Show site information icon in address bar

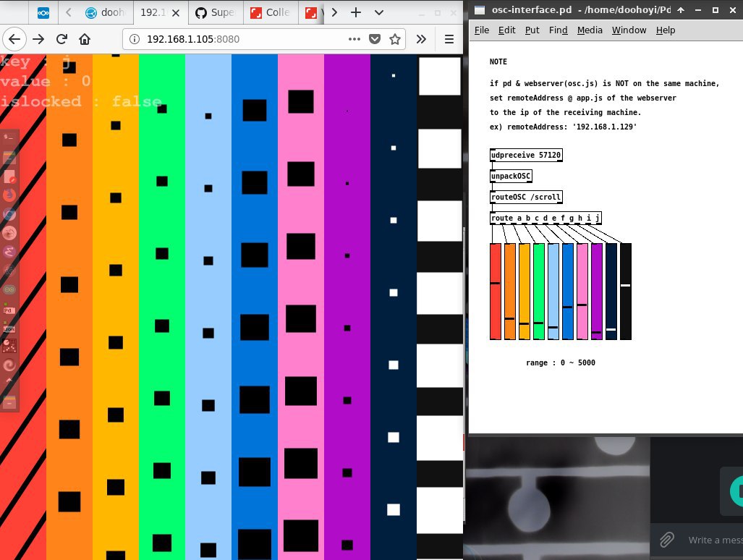pyautogui.click(x=135, y=39)
